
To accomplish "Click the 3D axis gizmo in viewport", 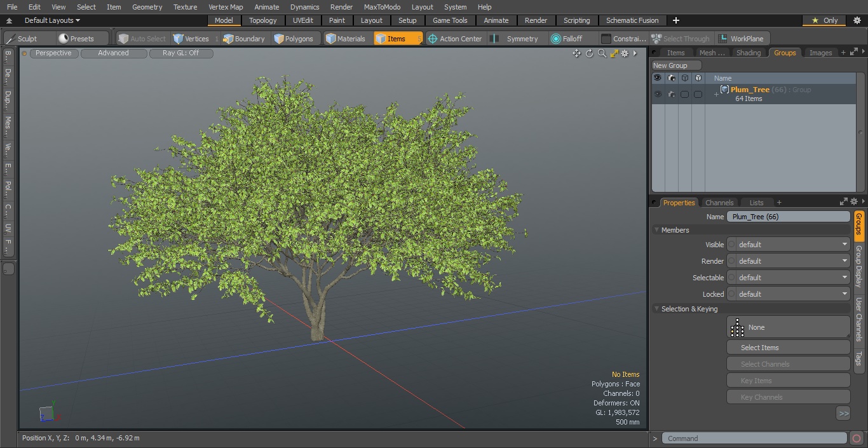I will coord(49,412).
